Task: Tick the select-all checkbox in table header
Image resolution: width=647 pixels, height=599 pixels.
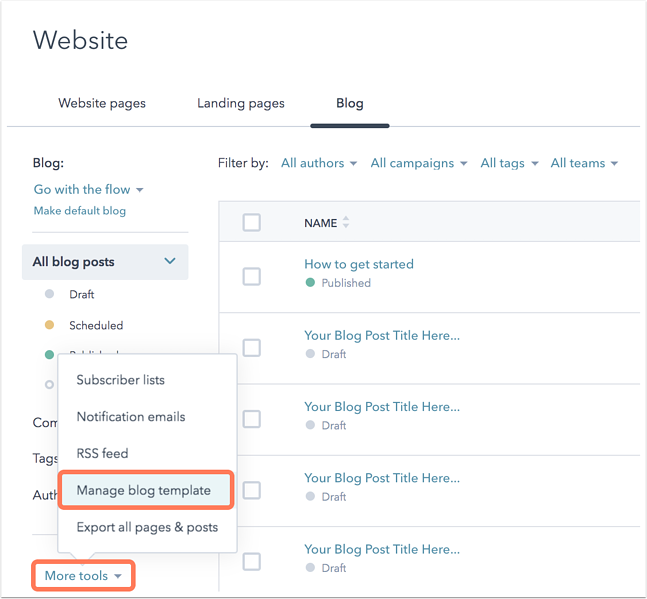Action: (x=252, y=223)
